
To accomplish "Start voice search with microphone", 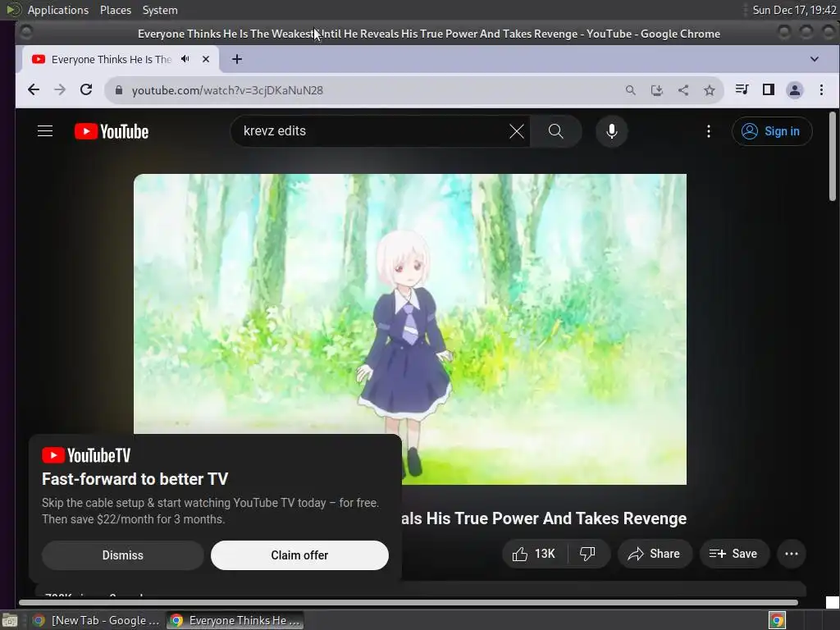I will [x=611, y=131].
